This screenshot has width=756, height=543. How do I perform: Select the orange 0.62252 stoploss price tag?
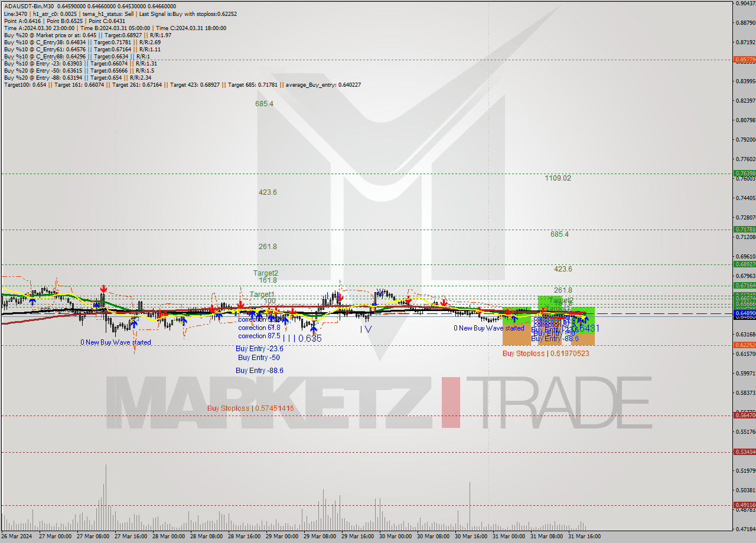click(744, 345)
